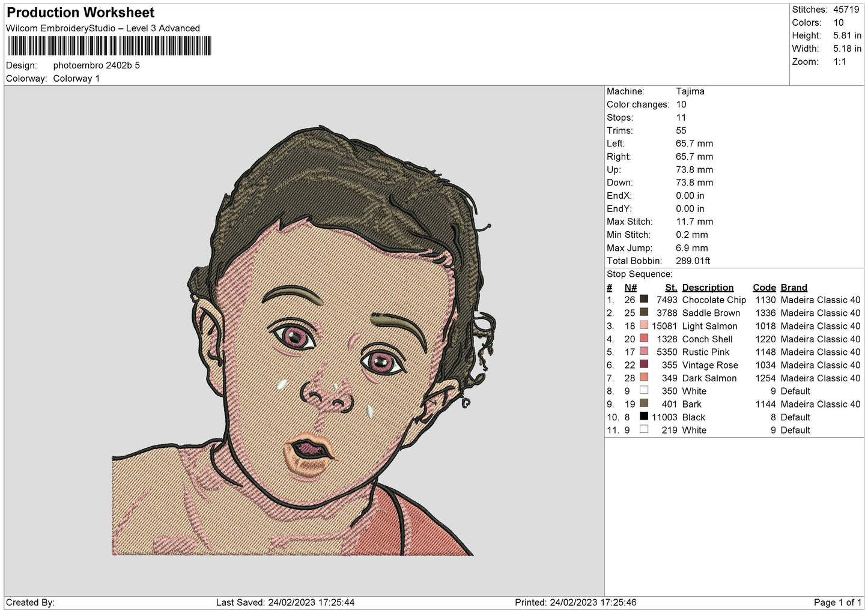Pick the Bark color swatch
Screen dimensions: 868x613
(644, 403)
